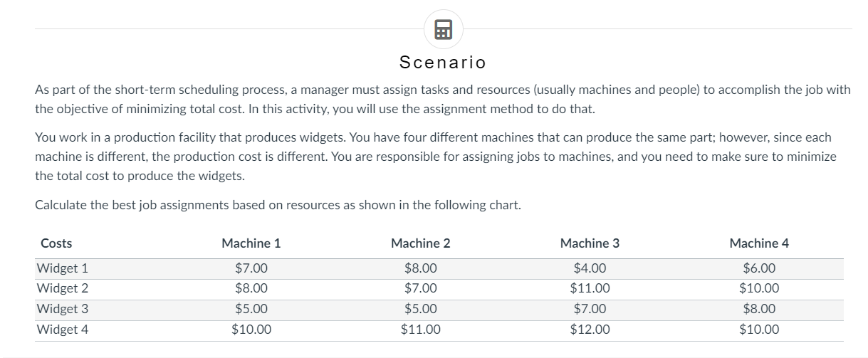Image resolution: width=868 pixels, height=358 pixels.
Task: Click the Scenario heading
Action: tap(443, 63)
